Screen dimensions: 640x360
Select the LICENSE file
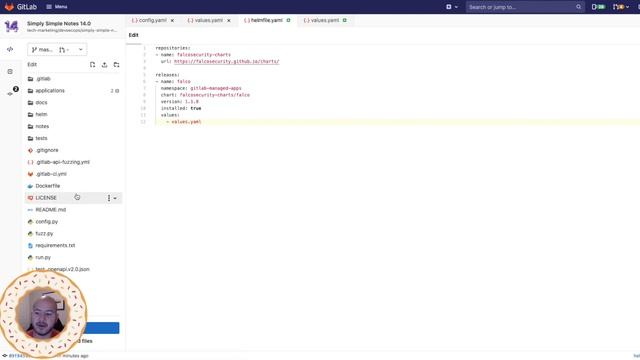[46, 198]
